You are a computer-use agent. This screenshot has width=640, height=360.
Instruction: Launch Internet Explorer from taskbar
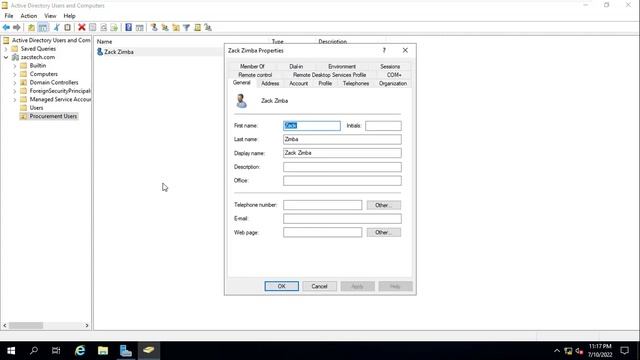tap(80, 351)
